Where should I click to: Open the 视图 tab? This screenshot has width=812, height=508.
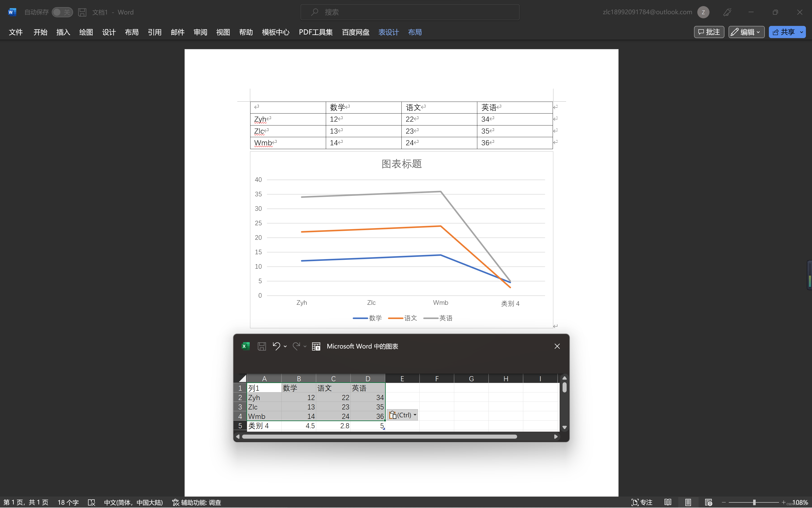(x=223, y=32)
